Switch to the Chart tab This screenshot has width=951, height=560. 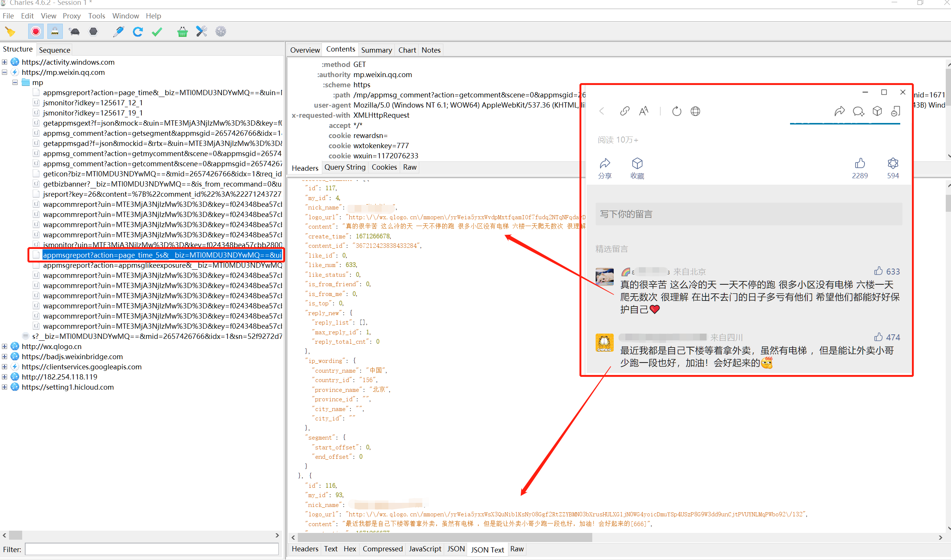(x=407, y=50)
